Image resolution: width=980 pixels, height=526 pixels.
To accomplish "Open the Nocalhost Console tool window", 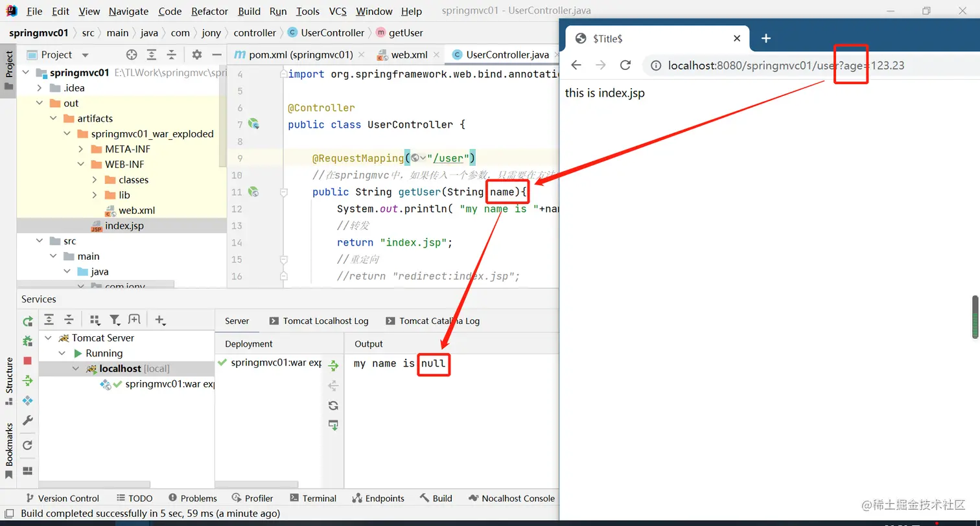I will (512, 498).
